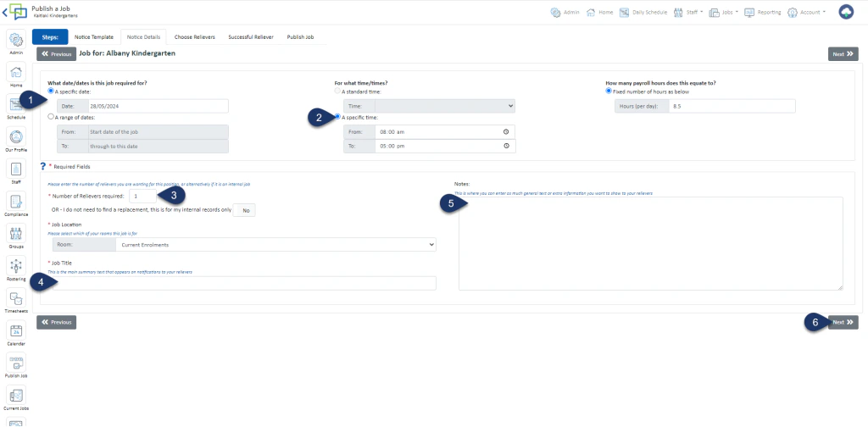Click the top Next button
The width and height of the screenshot is (868, 427).
[x=843, y=54]
